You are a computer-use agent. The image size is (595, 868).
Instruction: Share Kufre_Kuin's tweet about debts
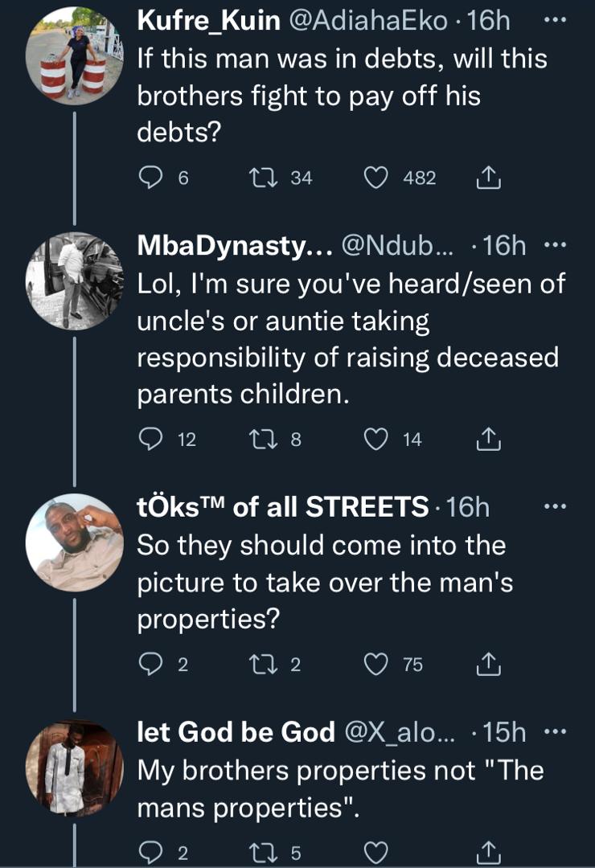489,178
